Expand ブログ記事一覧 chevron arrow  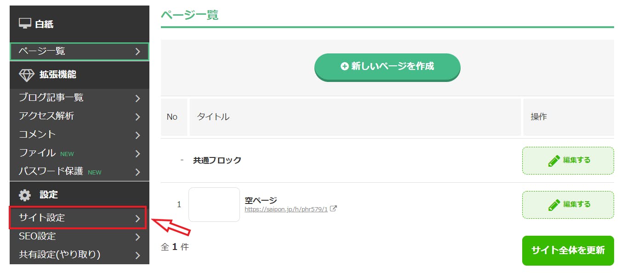pyautogui.click(x=137, y=98)
